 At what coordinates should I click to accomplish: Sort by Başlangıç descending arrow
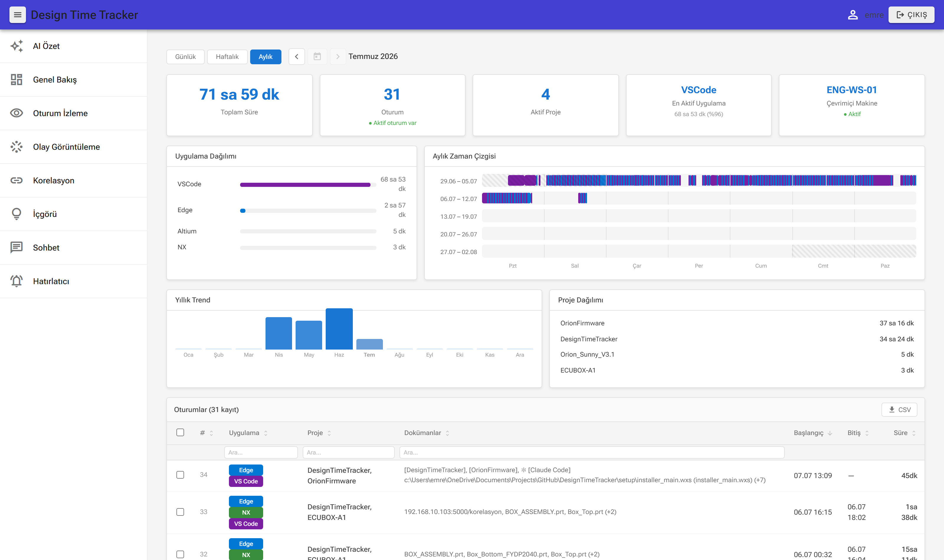point(830,433)
